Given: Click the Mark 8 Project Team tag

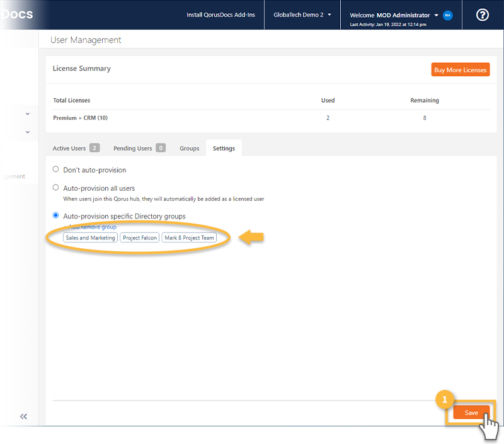Looking at the screenshot, I should tap(189, 238).
